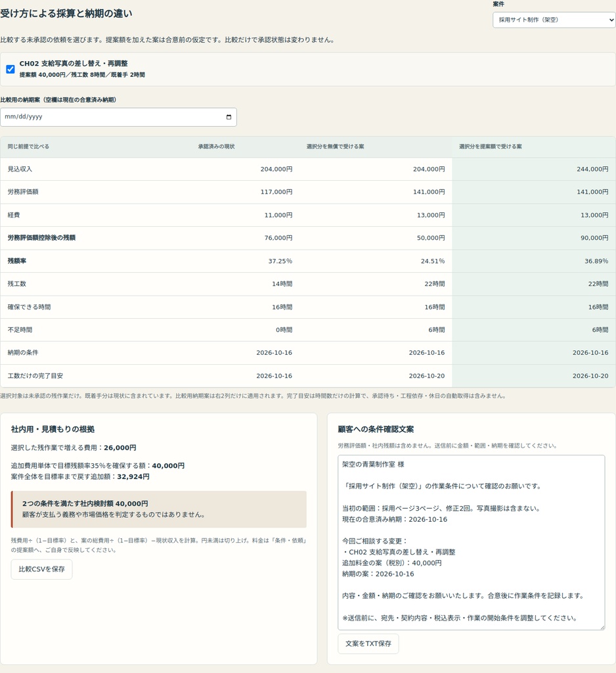616x673 pixels.
Task: Open the calendar picker in the date field
Action: click(x=229, y=117)
